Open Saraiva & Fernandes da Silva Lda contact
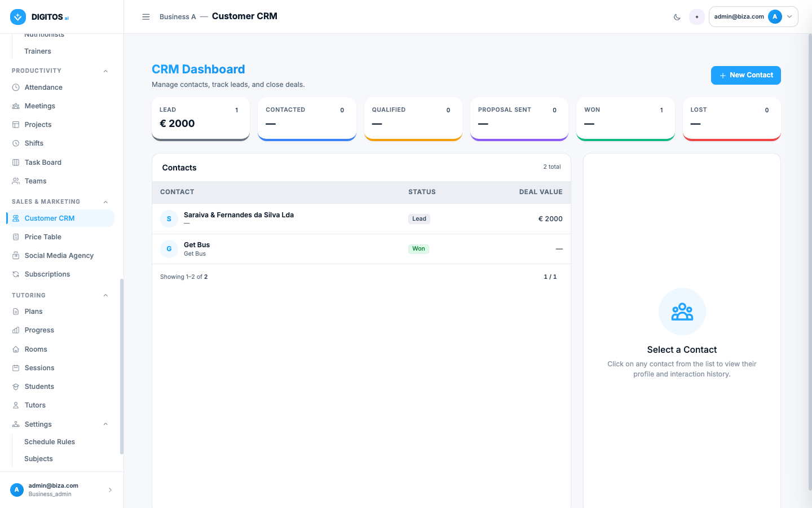This screenshot has width=812, height=508. click(361, 219)
